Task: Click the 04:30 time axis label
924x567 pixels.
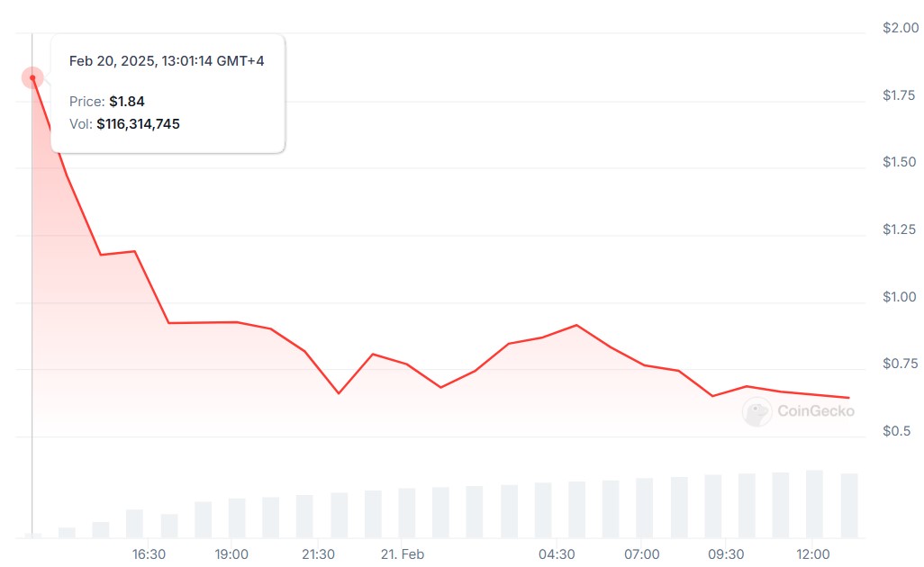Action: tap(557, 554)
